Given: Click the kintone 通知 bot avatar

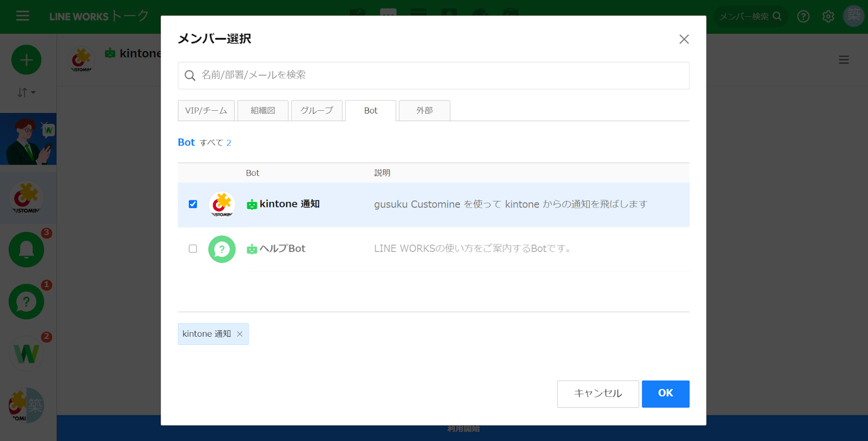Looking at the screenshot, I should [222, 205].
